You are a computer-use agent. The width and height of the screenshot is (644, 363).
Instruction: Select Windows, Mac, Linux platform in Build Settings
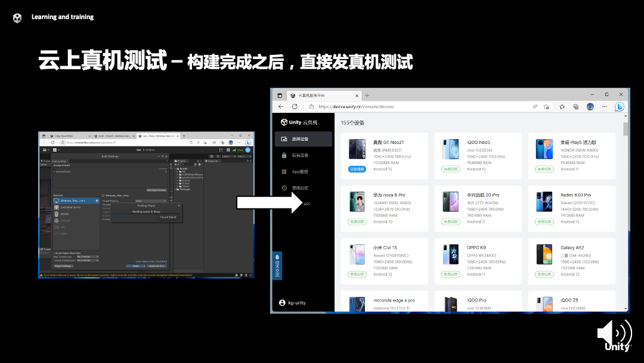click(x=76, y=201)
